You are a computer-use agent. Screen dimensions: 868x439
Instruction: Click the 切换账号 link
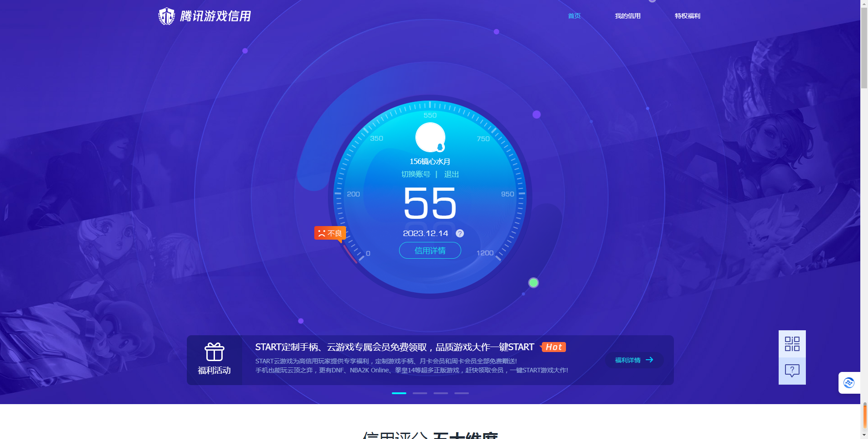pyautogui.click(x=416, y=174)
